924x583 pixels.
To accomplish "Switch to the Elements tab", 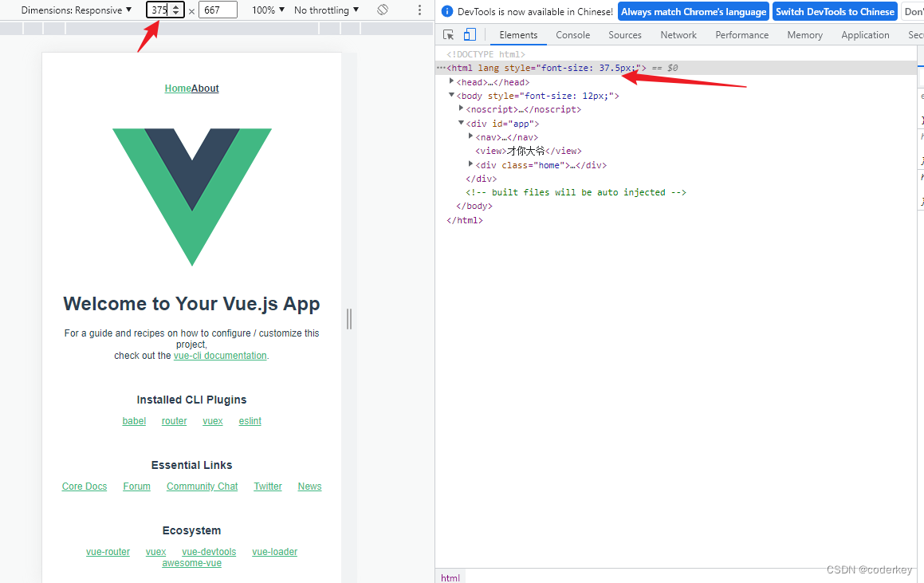I will 518,35.
